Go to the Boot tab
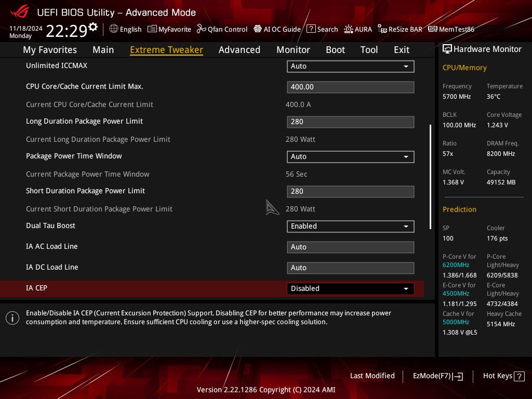Image resolution: width=532 pixels, height=399 pixels. (335, 50)
